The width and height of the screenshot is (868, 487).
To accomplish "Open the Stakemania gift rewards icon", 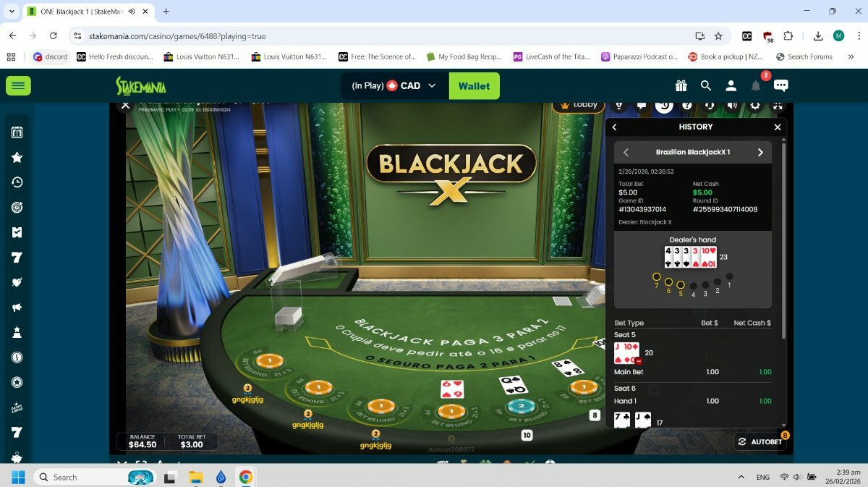I will 681,85.
